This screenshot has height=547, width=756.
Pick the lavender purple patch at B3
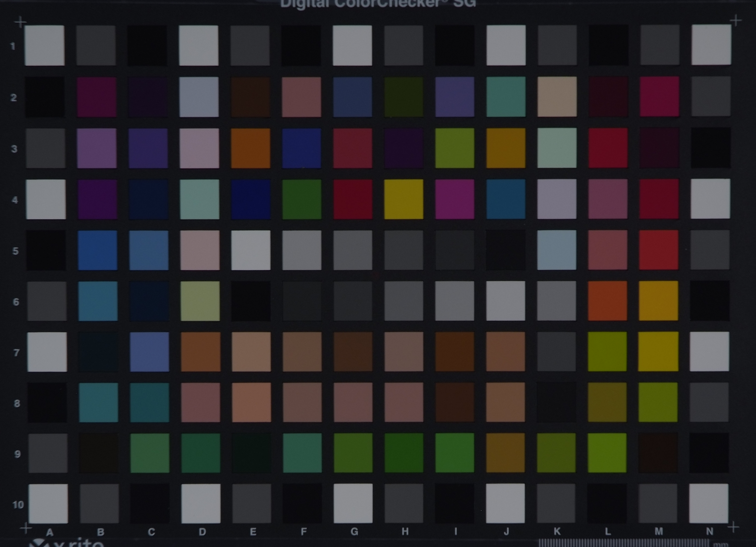pos(97,148)
